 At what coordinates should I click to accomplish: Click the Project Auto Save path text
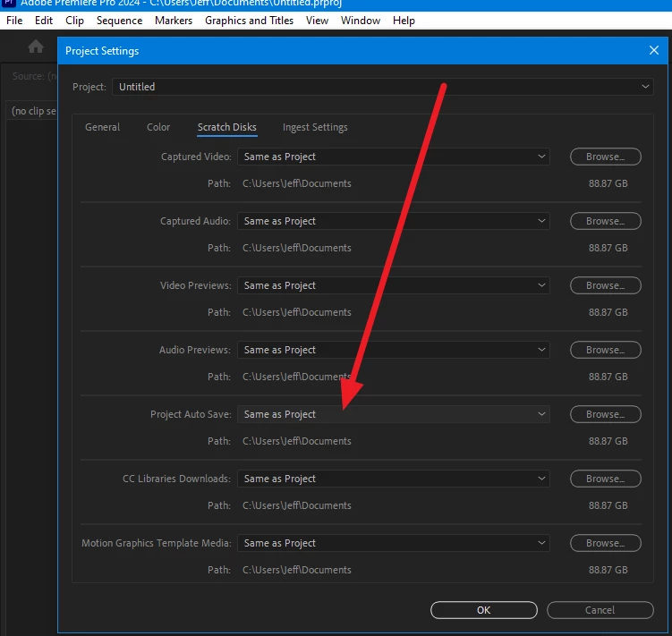pos(296,441)
